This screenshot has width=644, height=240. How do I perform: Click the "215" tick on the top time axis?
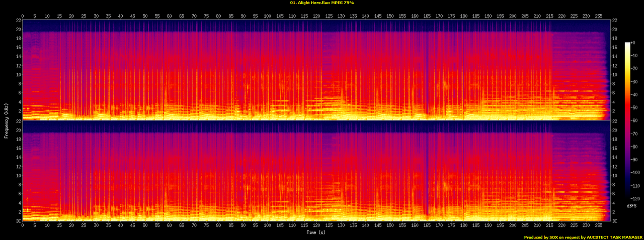[549, 16]
